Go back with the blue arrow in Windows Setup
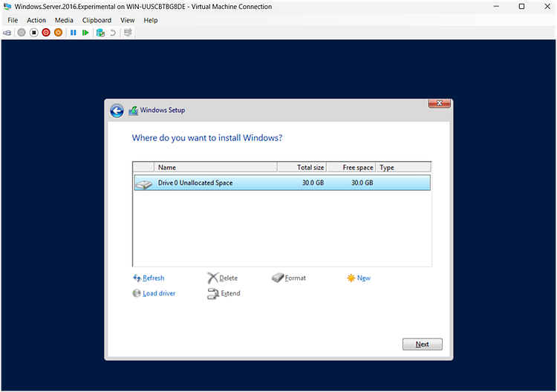The width and height of the screenshot is (557, 392). [x=117, y=111]
